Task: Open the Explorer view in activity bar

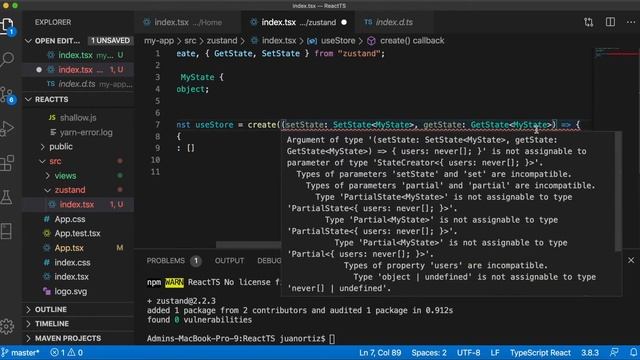Action: click(8, 27)
